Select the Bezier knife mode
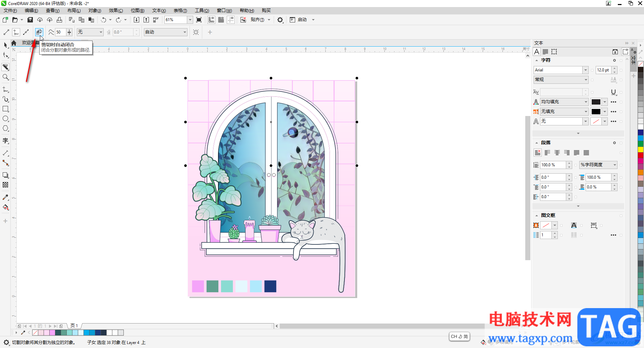The width and height of the screenshot is (644, 348). pyautogui.click(x=26, y=32)
